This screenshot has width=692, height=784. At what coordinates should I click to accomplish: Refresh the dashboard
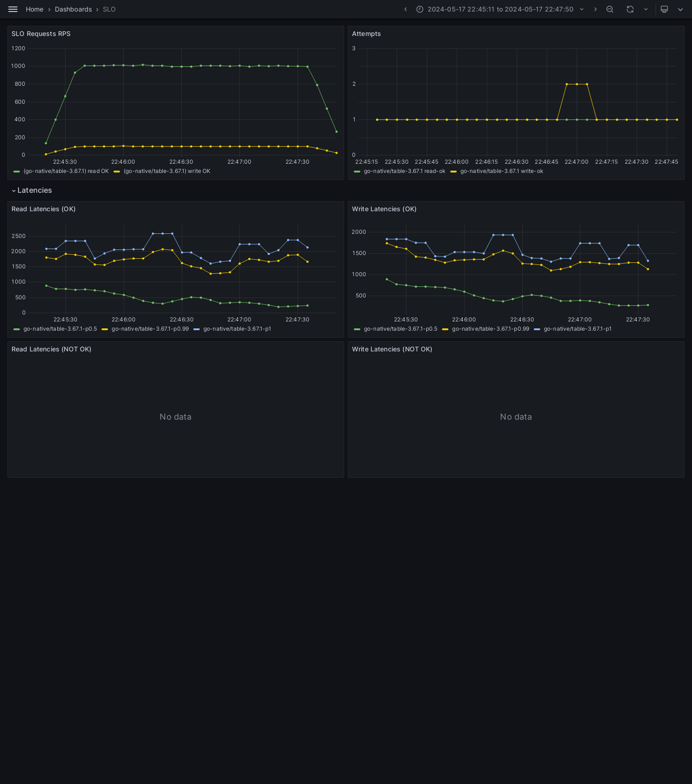pyautogui.click(x=630, y=9)
